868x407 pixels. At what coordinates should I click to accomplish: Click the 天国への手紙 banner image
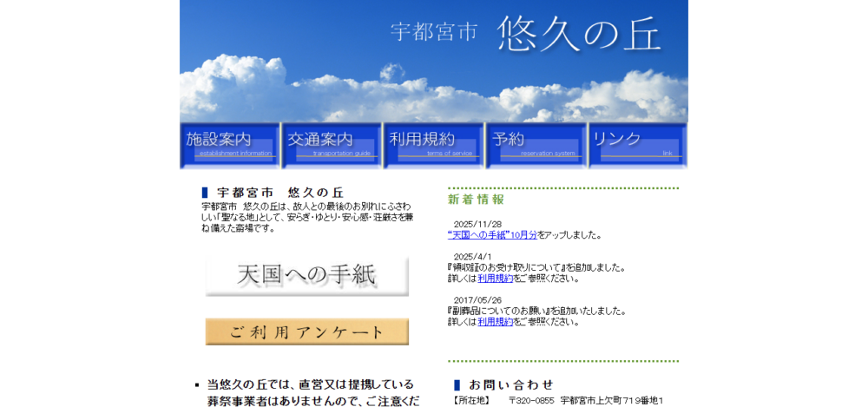coord(307,276)
